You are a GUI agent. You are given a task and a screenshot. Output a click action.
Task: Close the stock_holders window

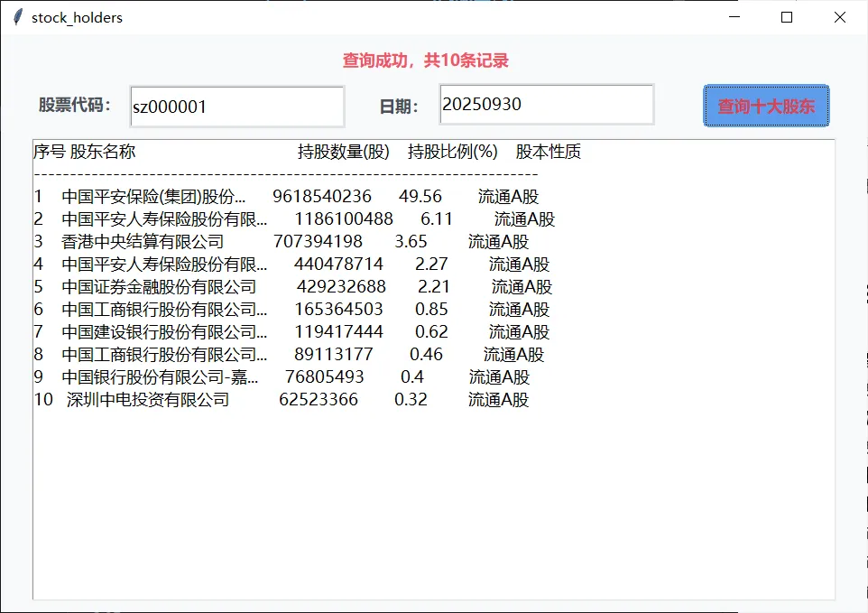[840, 17]
